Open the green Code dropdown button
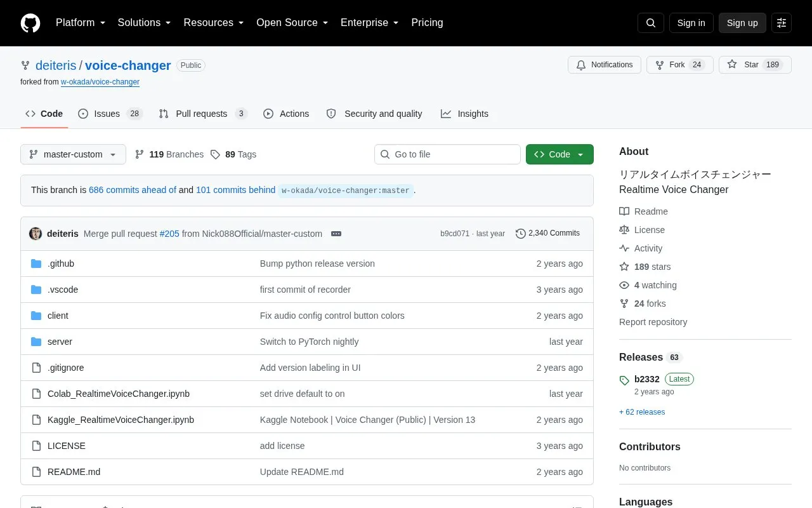The image size is (812, 508). (x=560, y=154)
